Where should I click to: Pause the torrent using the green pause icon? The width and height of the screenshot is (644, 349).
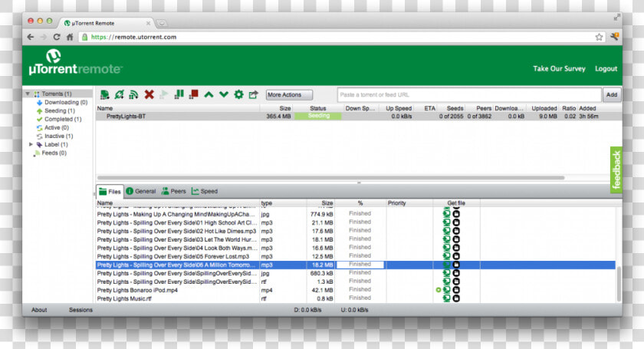179,94
